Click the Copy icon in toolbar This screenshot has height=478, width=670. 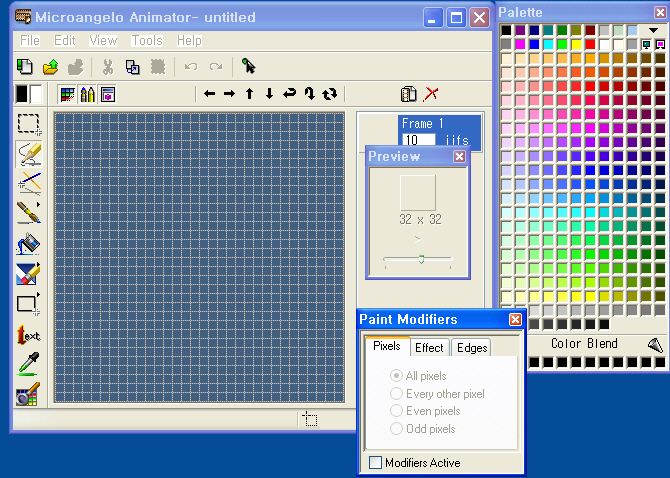tap(132, 67)
